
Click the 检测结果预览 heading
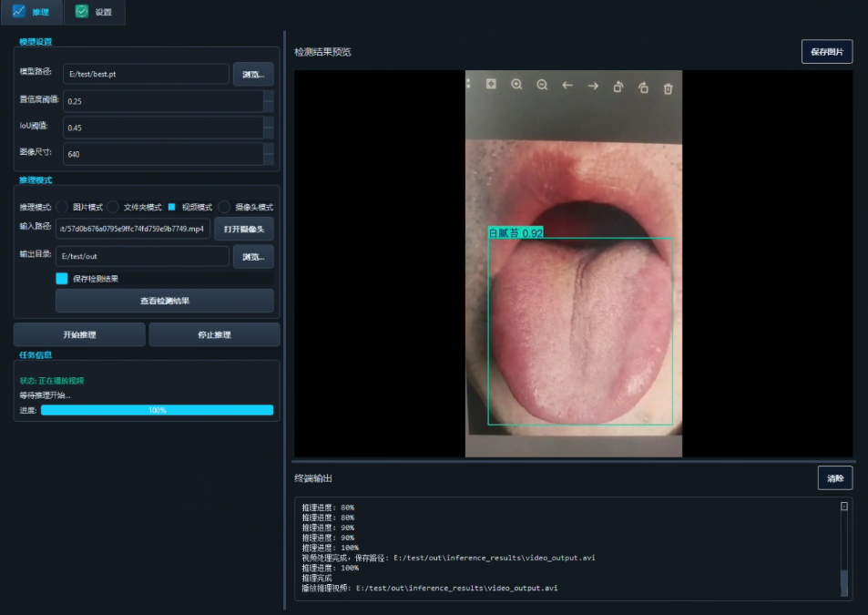322,52
